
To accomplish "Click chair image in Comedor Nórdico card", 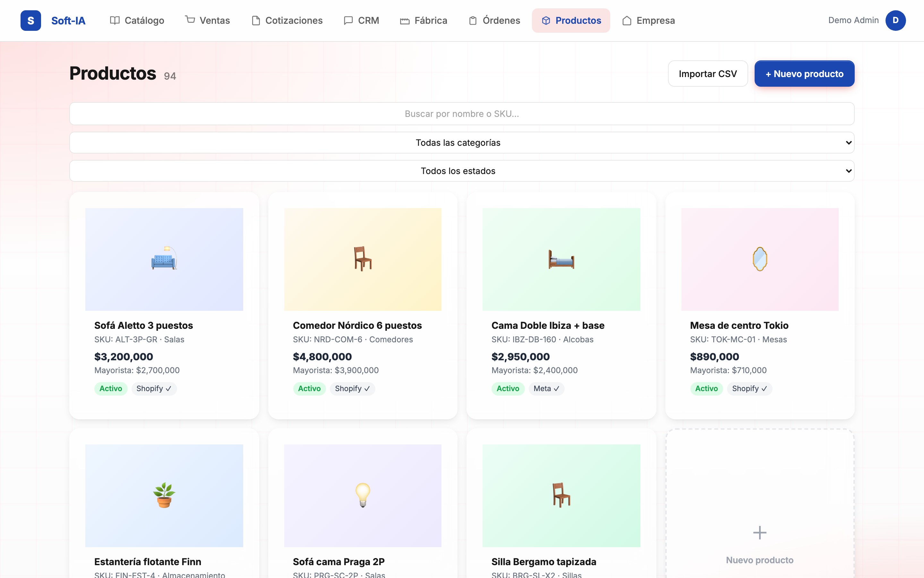I will (x=363, y=258).
